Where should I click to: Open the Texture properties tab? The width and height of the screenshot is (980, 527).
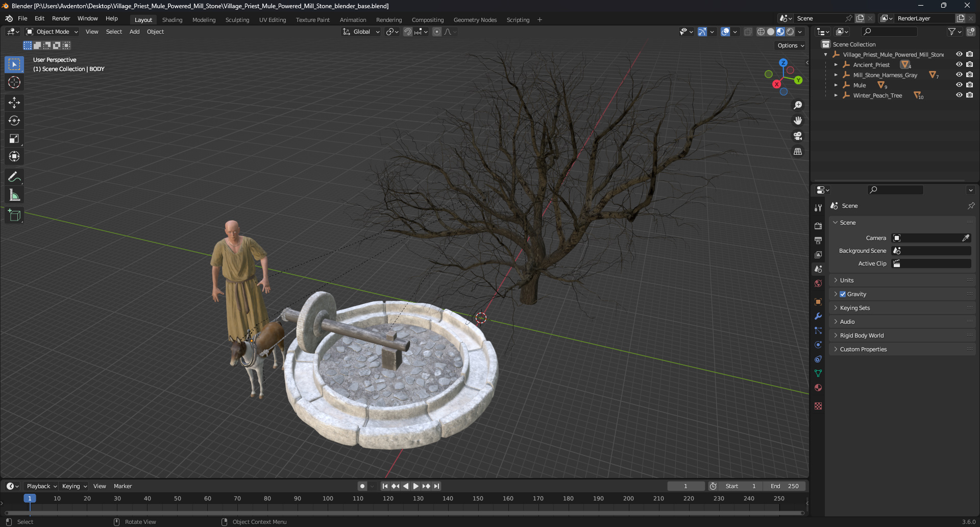tap(818, 406)
